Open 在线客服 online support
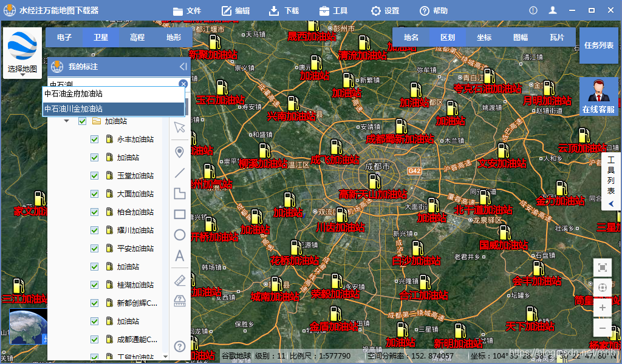 tap(598, 96)
